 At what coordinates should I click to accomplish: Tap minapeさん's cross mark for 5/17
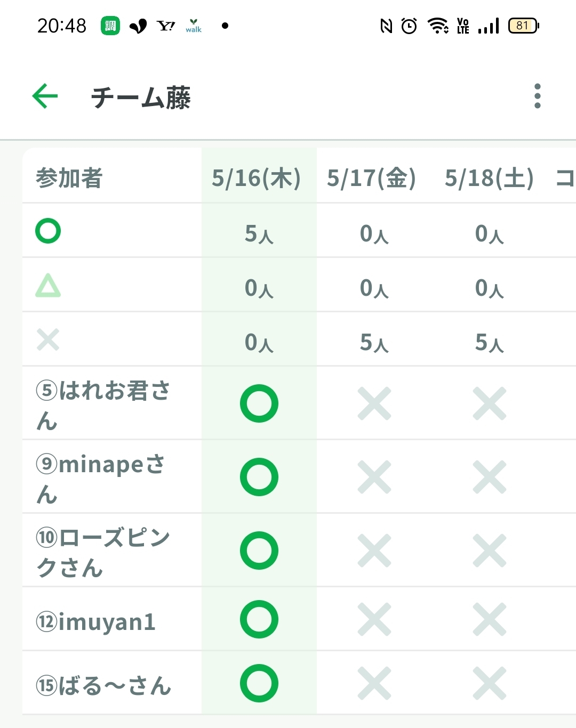pos(374,477)
